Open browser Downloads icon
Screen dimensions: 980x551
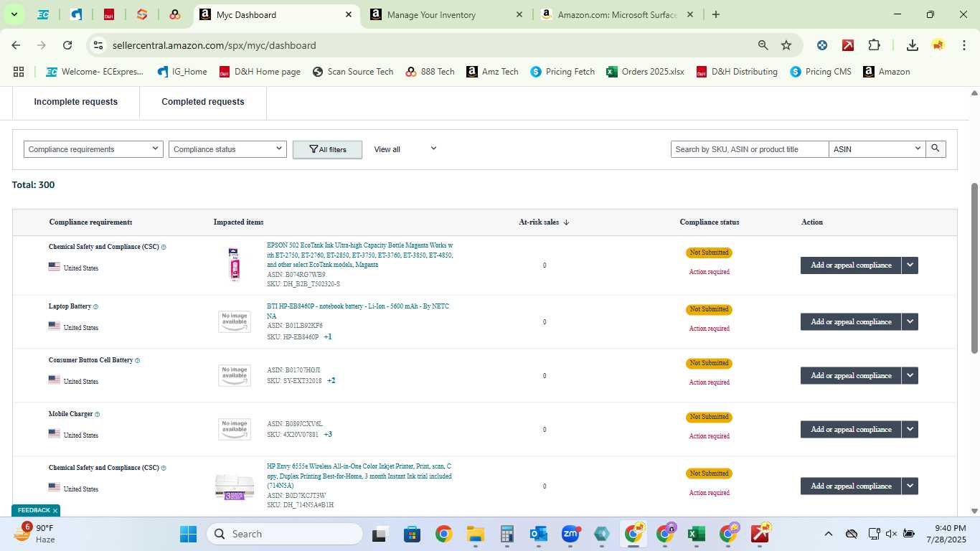(913, 45)
